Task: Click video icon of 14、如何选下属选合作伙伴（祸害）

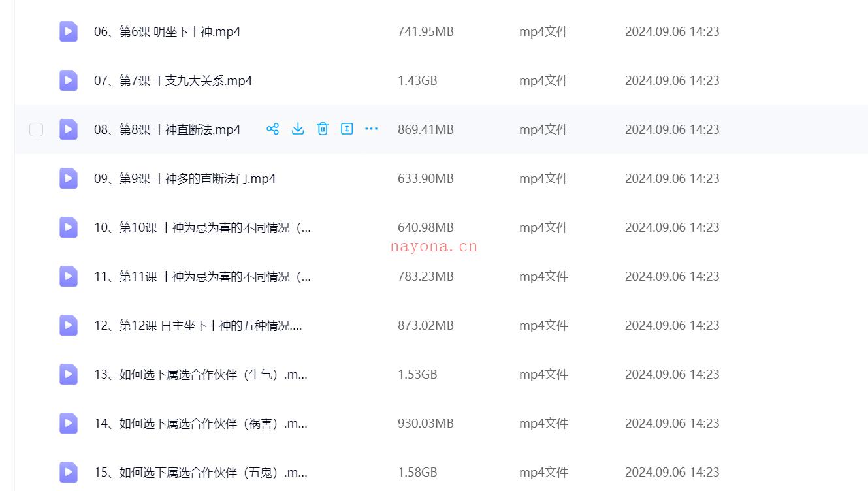Action: coord(69,423)
